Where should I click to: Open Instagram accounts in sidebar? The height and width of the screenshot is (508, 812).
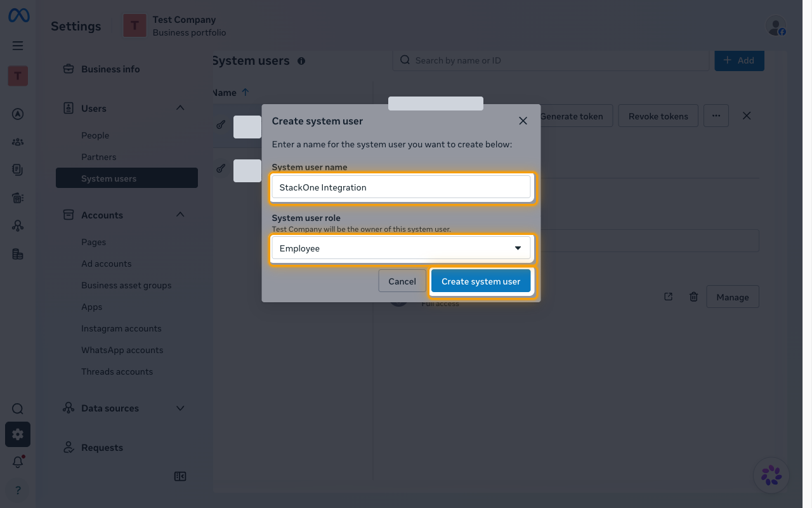pos(121,328)
